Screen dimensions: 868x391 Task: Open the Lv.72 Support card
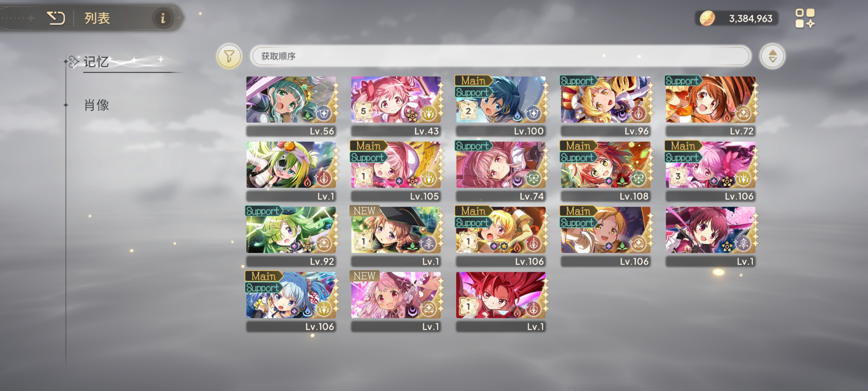click(x=711, y=106)
